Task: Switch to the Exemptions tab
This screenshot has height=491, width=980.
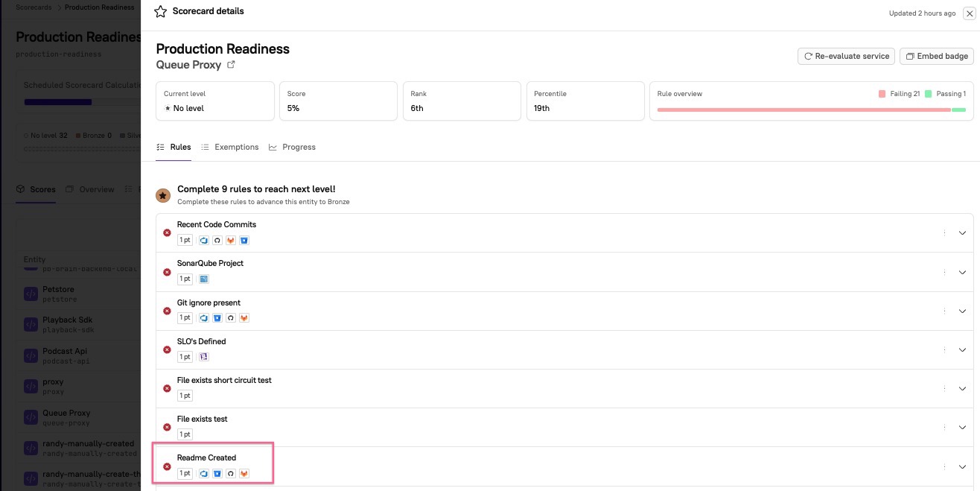Action: 230,148
